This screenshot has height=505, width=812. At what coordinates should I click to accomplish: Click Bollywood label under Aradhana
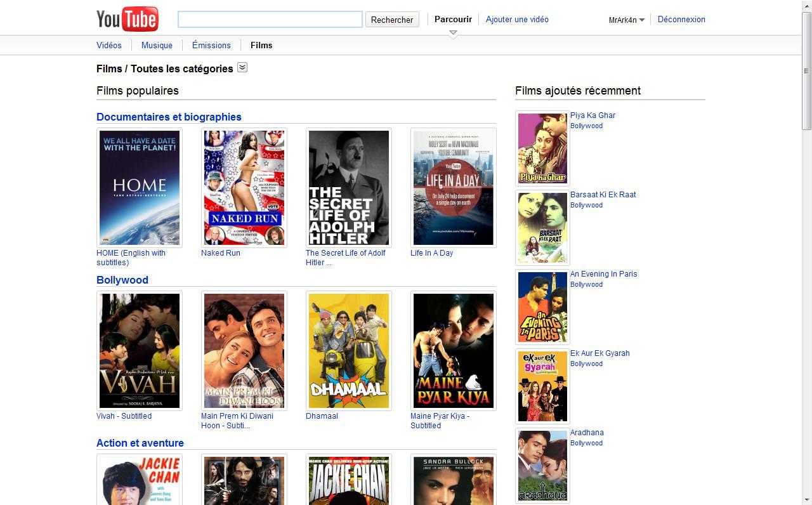[x=586, y=443]
